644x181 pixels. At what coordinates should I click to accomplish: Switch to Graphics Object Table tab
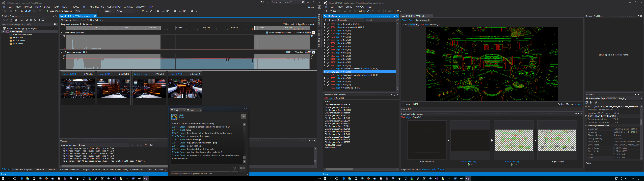(x=411, y=169)
